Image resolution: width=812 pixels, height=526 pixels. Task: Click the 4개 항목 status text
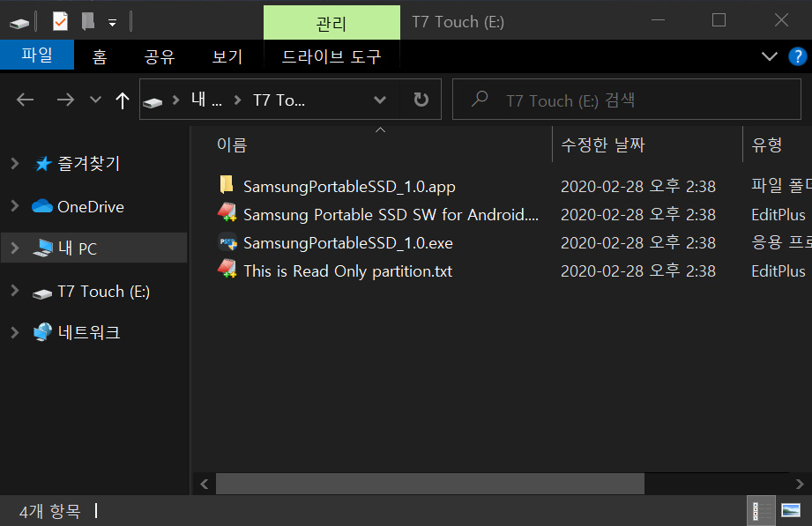pos(49,512)
